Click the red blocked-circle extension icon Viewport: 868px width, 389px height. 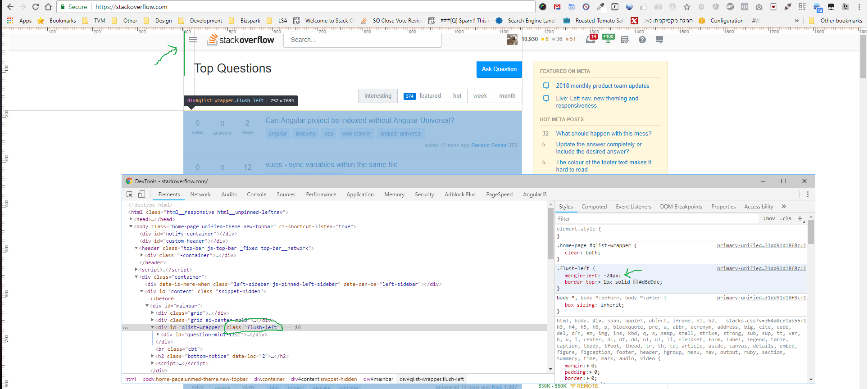(586, 7)
